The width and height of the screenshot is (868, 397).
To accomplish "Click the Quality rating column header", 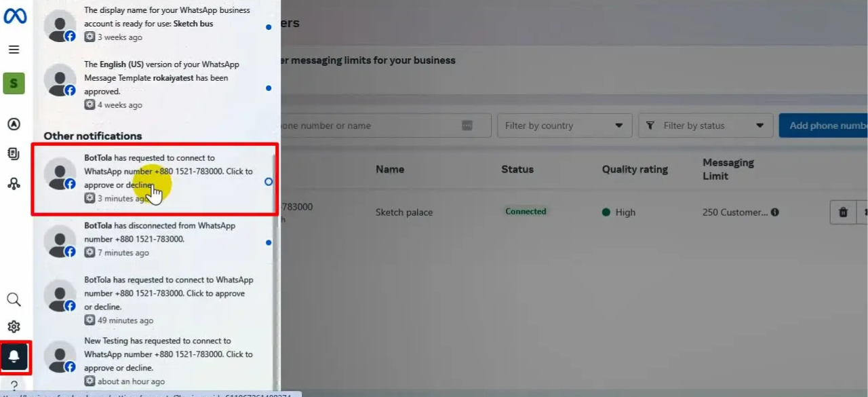I will [635, 169].
